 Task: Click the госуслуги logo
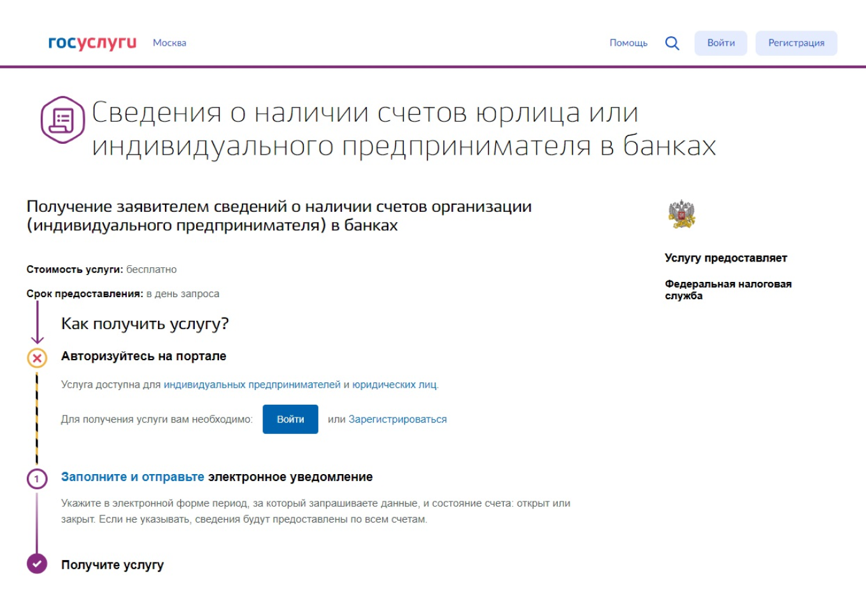tap(91, 42)
